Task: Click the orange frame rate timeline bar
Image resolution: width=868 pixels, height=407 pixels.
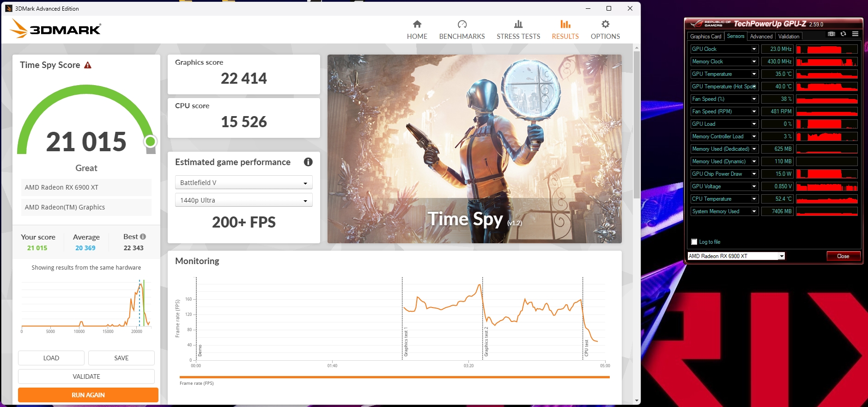Action: point(395,377)
